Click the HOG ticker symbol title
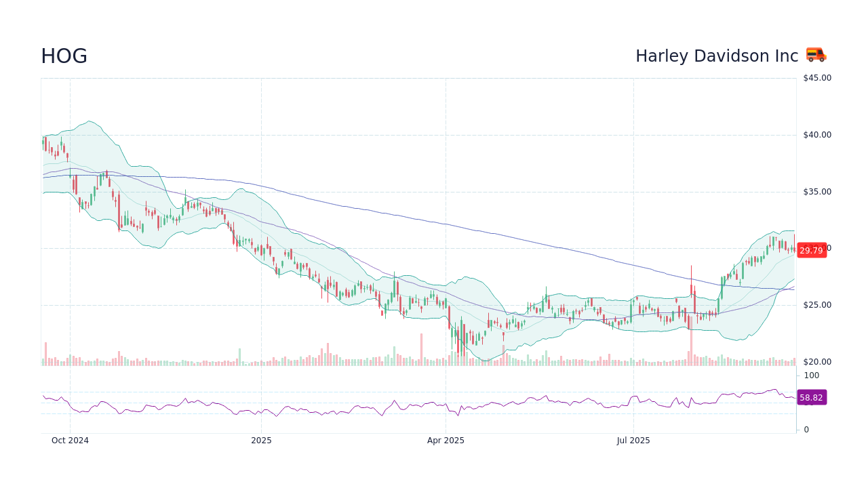868x488 pixels. (64, 56)
